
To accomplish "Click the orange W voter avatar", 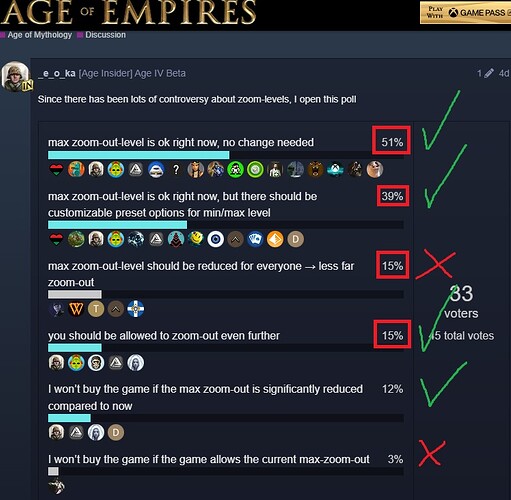I will (76, 309).
